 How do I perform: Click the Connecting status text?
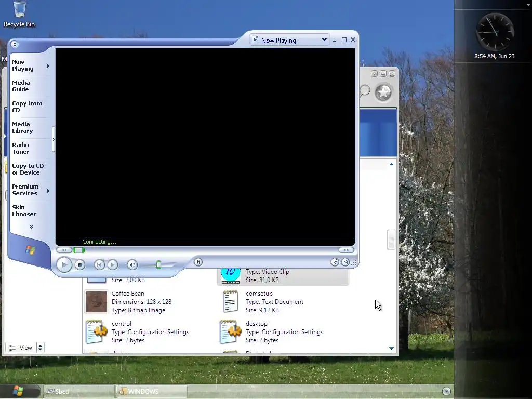[x=99, y=242]
